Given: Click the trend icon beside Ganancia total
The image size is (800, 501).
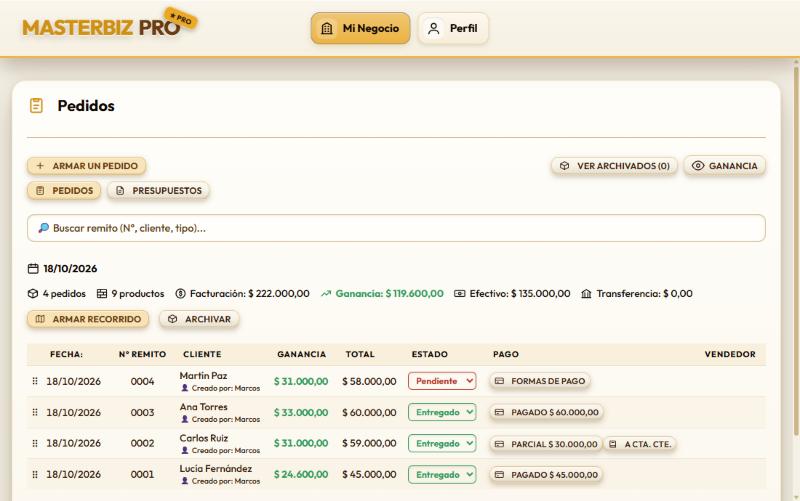Looking at the screenshot, I should coord(326,294).
